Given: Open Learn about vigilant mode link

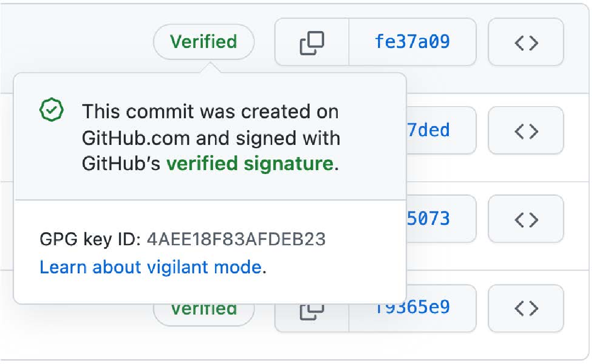Looking at the screenshot, I should pyautogui.click(x=151, y=267).
